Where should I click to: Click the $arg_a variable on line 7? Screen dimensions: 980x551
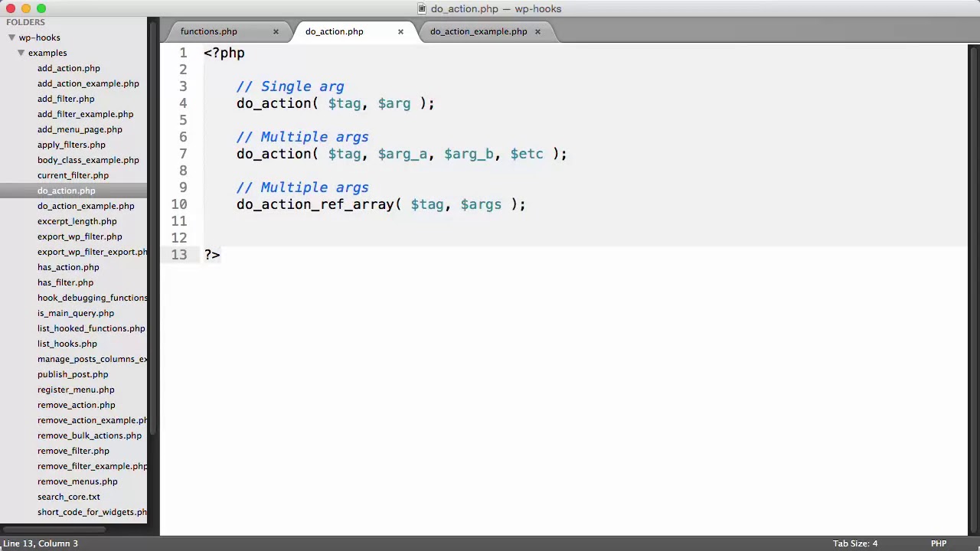403,155
